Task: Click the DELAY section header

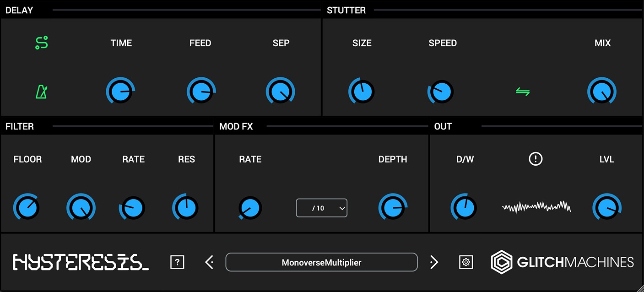Action: (19, 10)
